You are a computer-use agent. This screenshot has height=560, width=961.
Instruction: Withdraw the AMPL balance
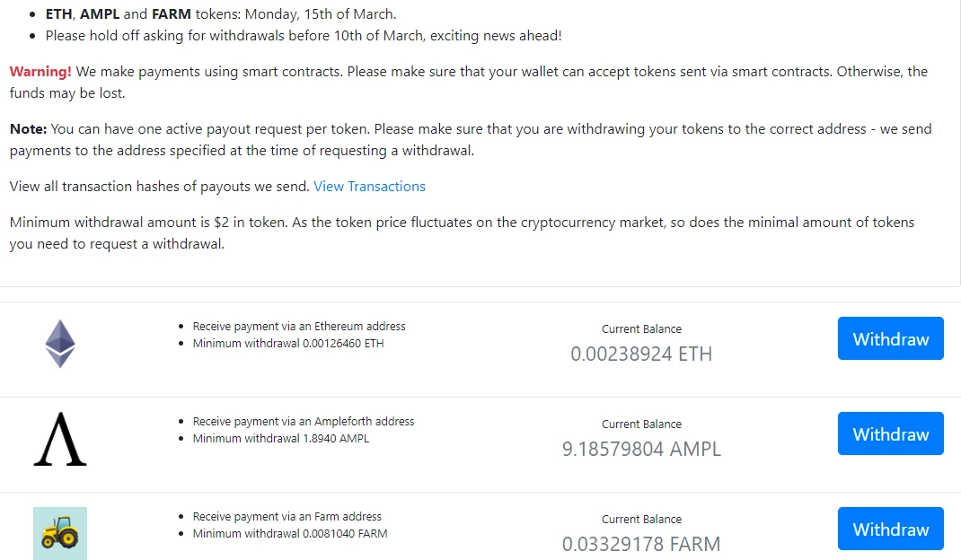tap(891, 433)
